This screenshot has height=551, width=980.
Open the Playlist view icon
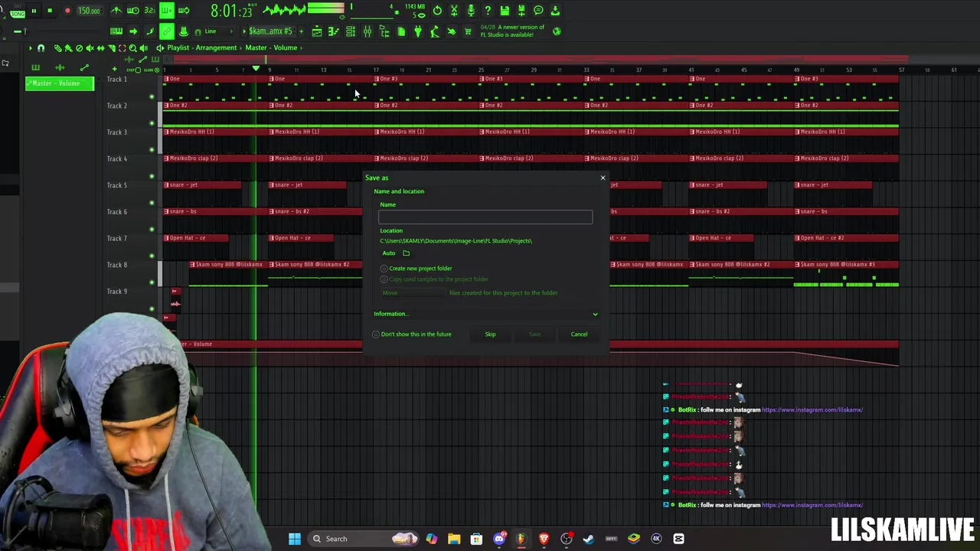(x=317, y=31)
